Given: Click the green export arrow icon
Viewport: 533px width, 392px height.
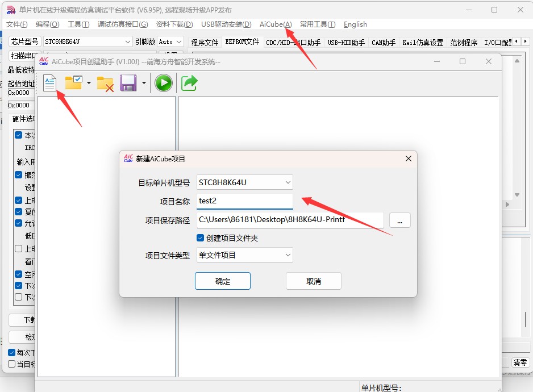Looking at the screenshot, I should 189,83.
